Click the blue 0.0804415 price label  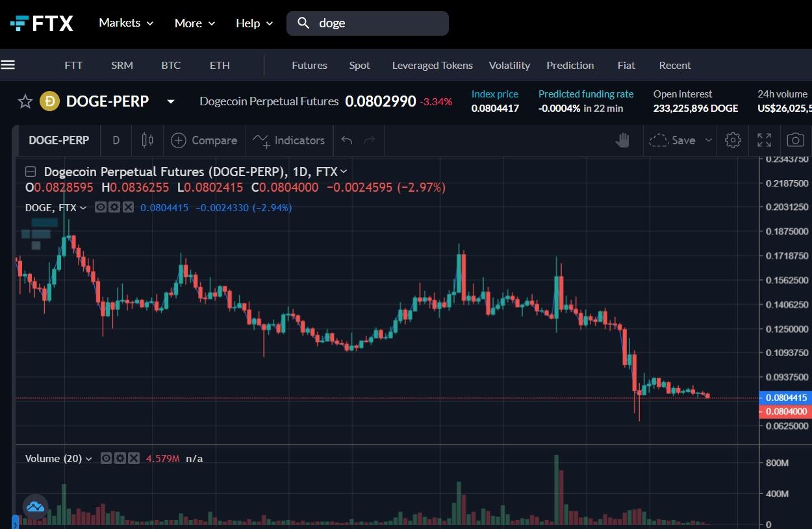(785, 398)
